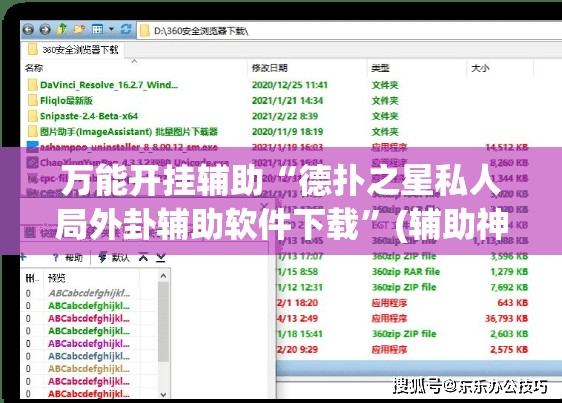Click the 36,793 KB size cell
This screenshot has height=403, width=562.
pyautogui.click(x=507, y=318)
